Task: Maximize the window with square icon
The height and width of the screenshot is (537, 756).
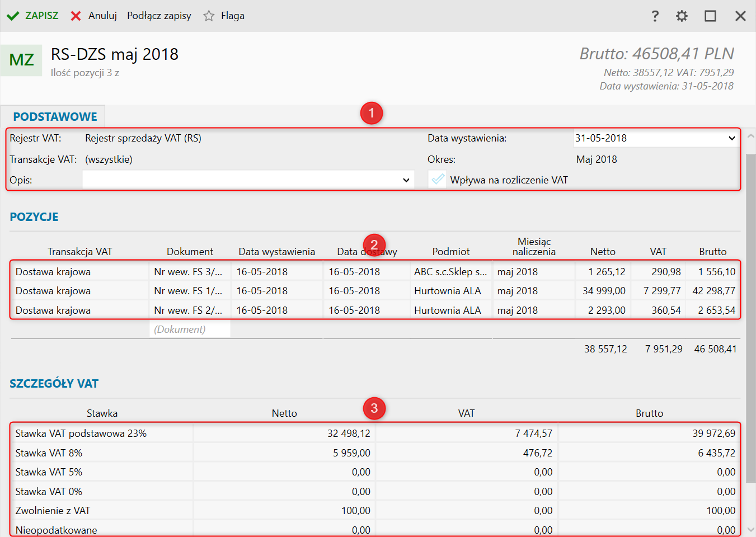Action: tap(710, 16)
